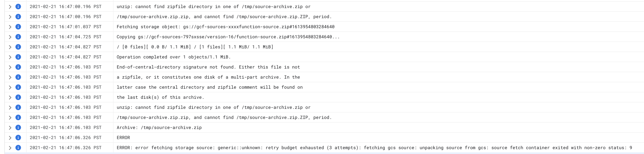
Task: Click the info icon on the 'Operation completed' log line
Action: point(18,57)
